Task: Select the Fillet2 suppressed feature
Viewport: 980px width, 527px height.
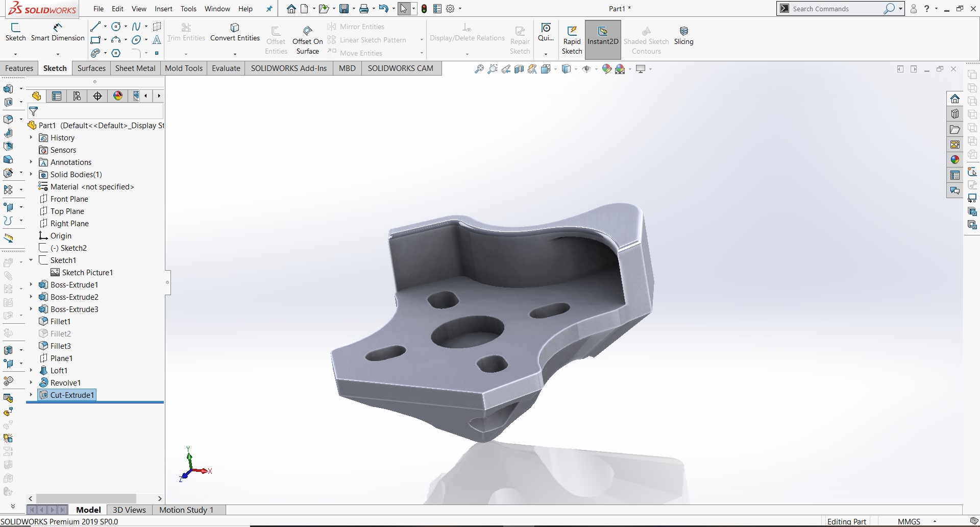Action: coord(55,334)
